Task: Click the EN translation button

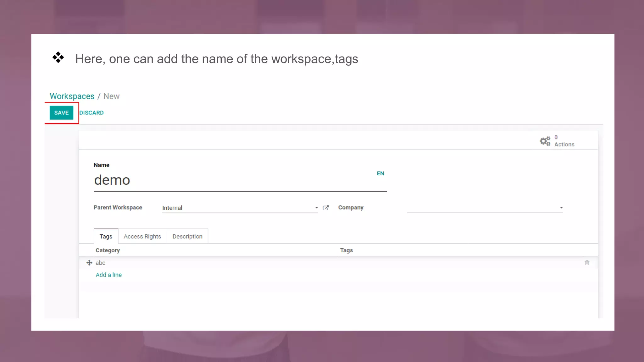Action: [380, 173]
